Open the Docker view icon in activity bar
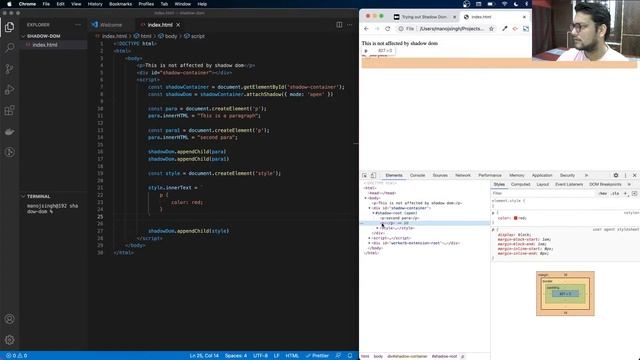 tap(9, 131)
